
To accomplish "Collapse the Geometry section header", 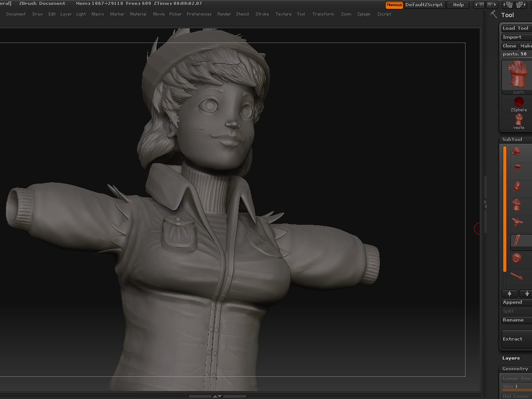I will 516,369.
